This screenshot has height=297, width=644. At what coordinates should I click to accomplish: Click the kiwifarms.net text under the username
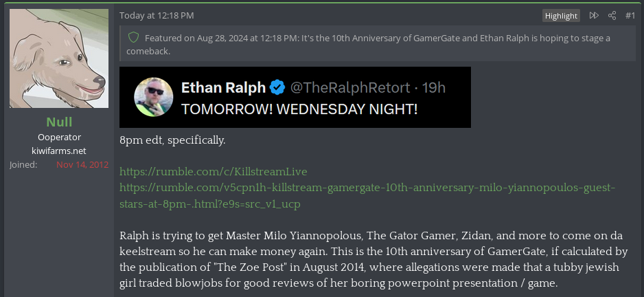coord(59,151)
